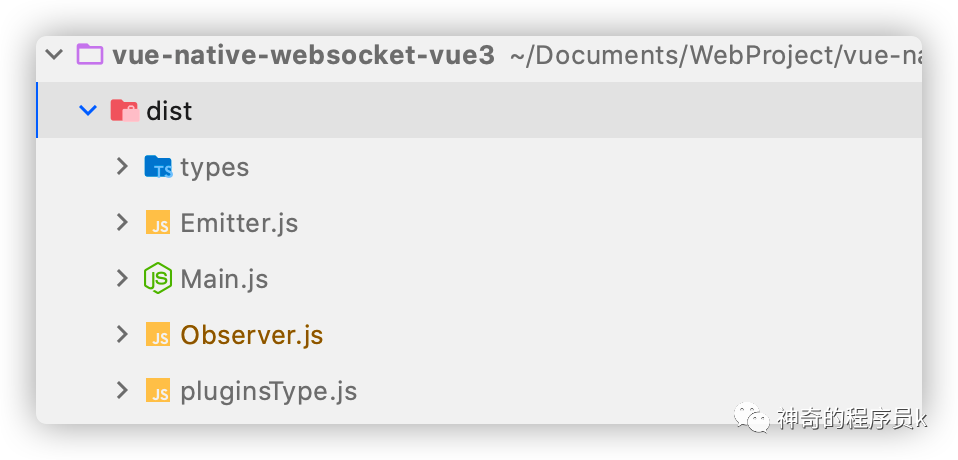Click the green Node.js icon beside Main.js

click(x=158, y=279)
